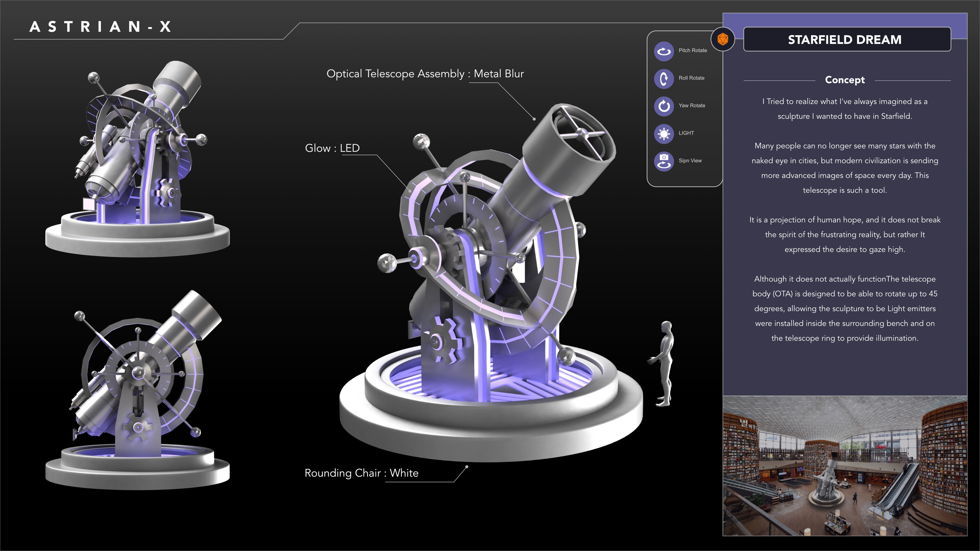Select the bottom-left telescope side view
The image size is (980, 551).
137,390
